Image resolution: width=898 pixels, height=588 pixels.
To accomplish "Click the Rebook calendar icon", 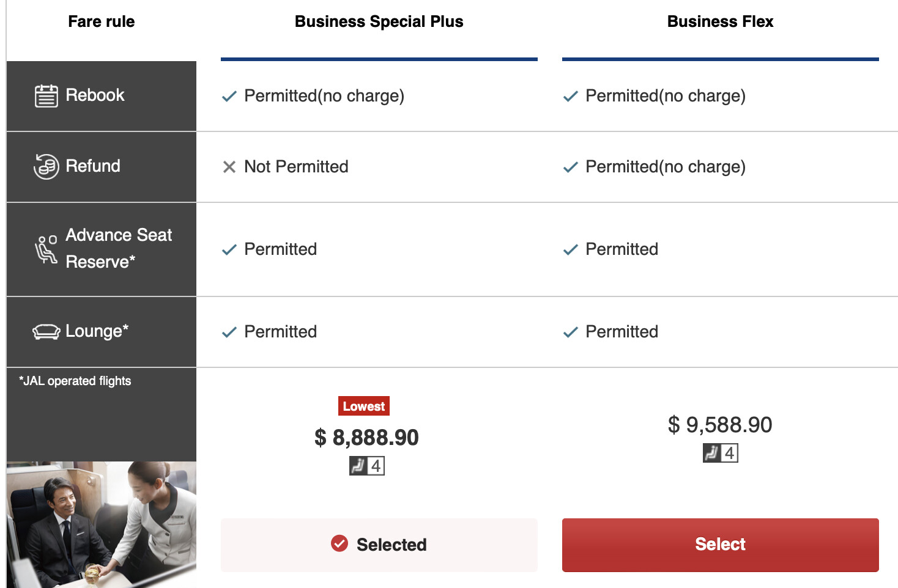I will pos(46,96).
